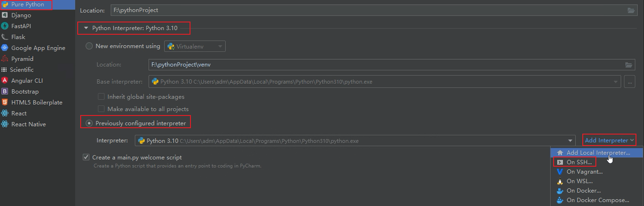This screenshot has height=206, width=644.
Task: Click the Add Interpreter link
Action: coord(609,140)
